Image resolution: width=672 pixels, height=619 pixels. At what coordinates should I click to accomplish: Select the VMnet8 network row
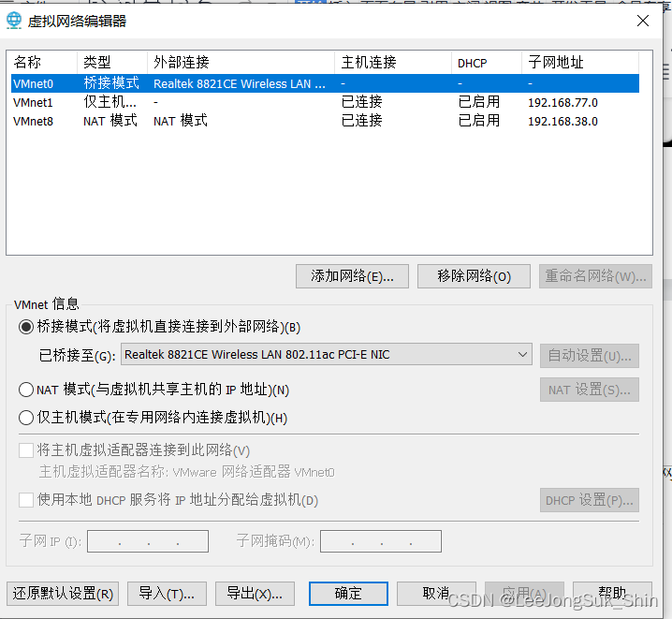(325, 122)
